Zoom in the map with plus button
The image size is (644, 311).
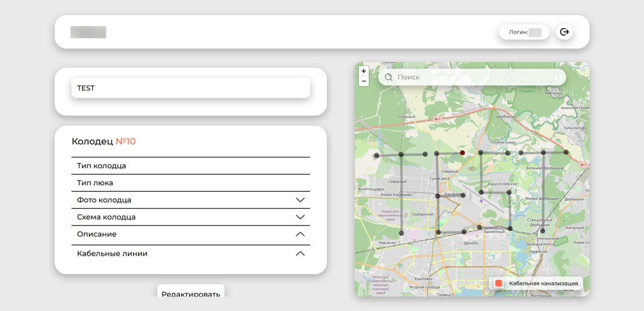click(x=364, y=71)
